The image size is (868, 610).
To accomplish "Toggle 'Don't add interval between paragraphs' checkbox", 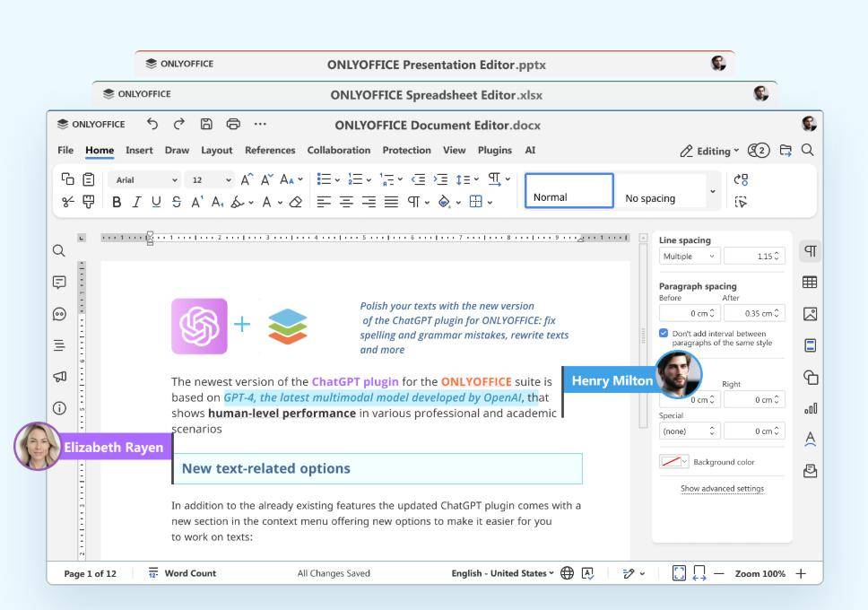I will coord(664,333).
